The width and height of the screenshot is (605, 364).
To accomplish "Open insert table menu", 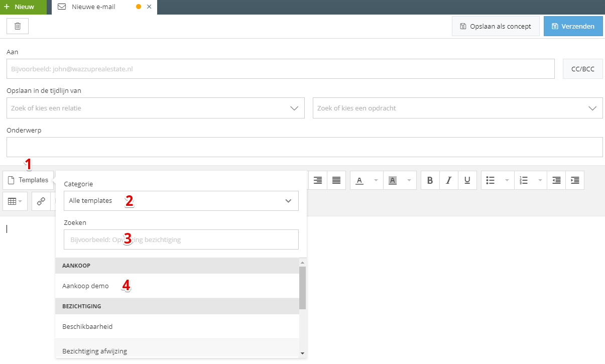I will tap(15, 201).
